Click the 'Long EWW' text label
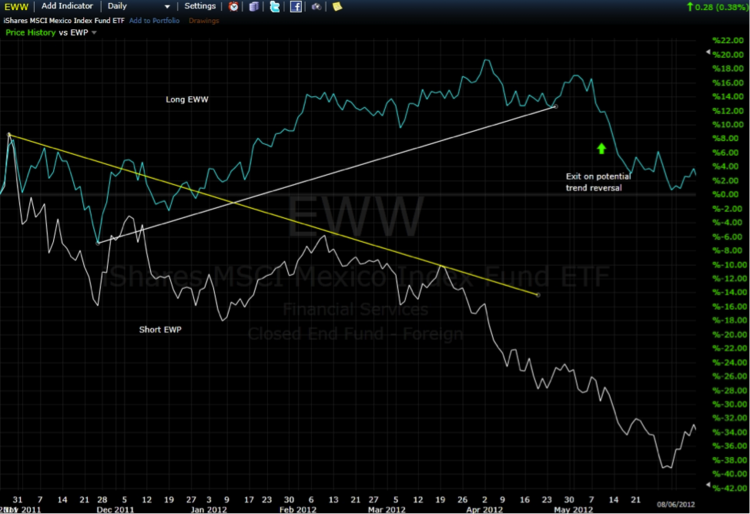 (x=187, y=99)
